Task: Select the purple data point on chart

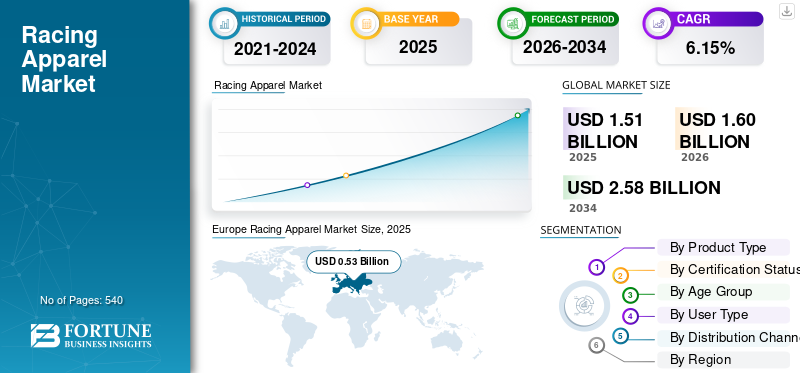Action: point(307,185)
